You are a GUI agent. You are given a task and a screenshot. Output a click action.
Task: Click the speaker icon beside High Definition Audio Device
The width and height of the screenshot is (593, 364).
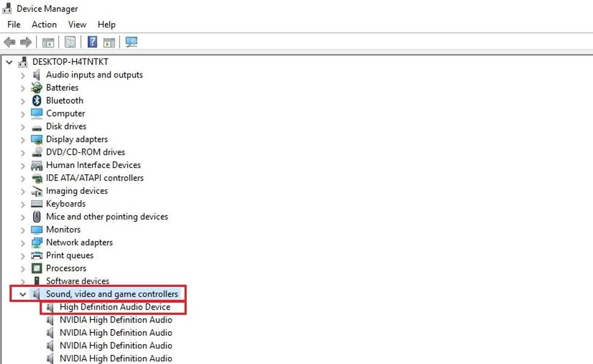point(50,307)
